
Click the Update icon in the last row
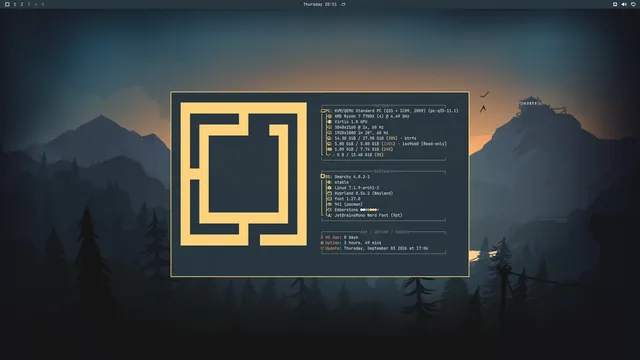pyautogui.click(x=322, y=248)
